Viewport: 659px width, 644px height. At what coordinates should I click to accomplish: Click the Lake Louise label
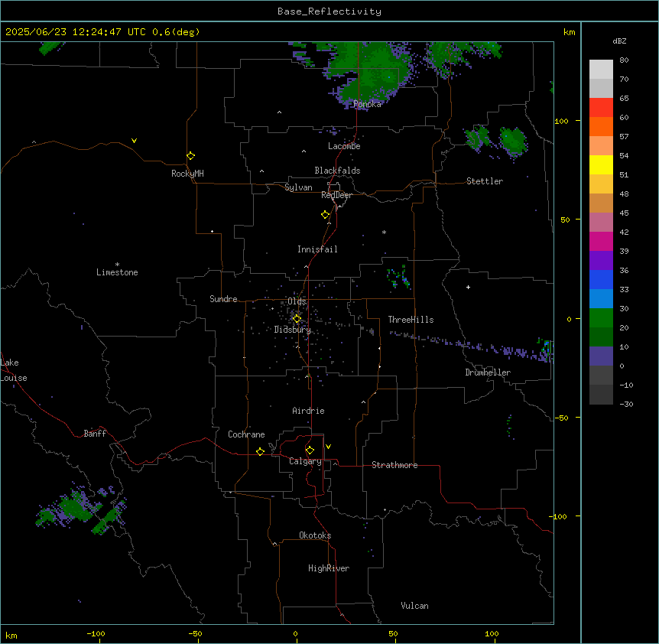click(x=14, y=370)
